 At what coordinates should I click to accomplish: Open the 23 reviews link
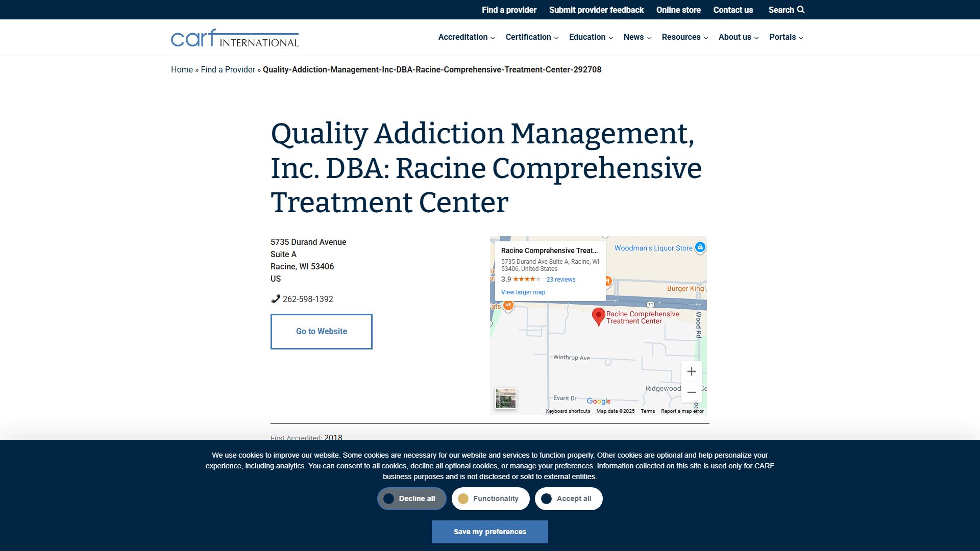[560, 280]
